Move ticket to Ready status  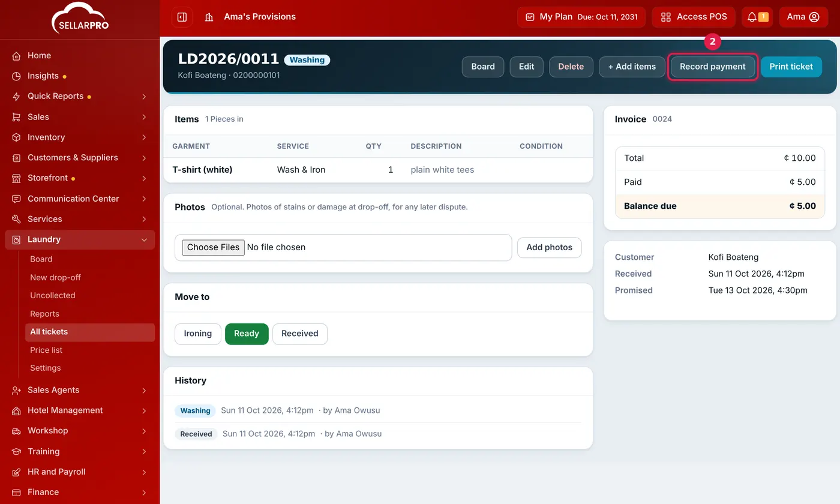247,334
